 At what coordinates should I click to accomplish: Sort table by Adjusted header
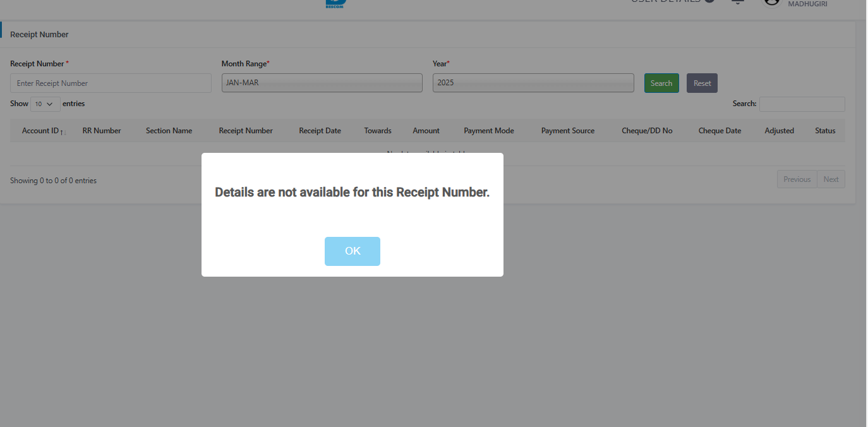[779, 131]
